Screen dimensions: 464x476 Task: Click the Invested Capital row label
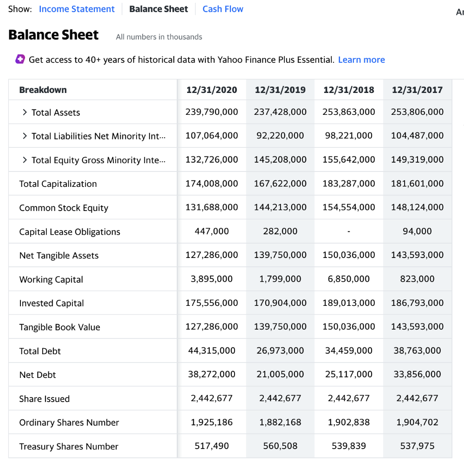52,303
